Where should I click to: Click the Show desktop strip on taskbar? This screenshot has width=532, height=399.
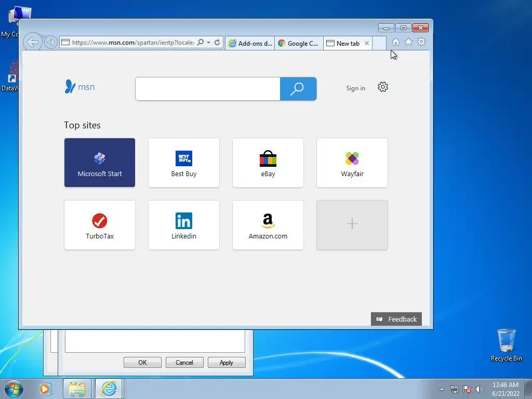pos(528,389)
